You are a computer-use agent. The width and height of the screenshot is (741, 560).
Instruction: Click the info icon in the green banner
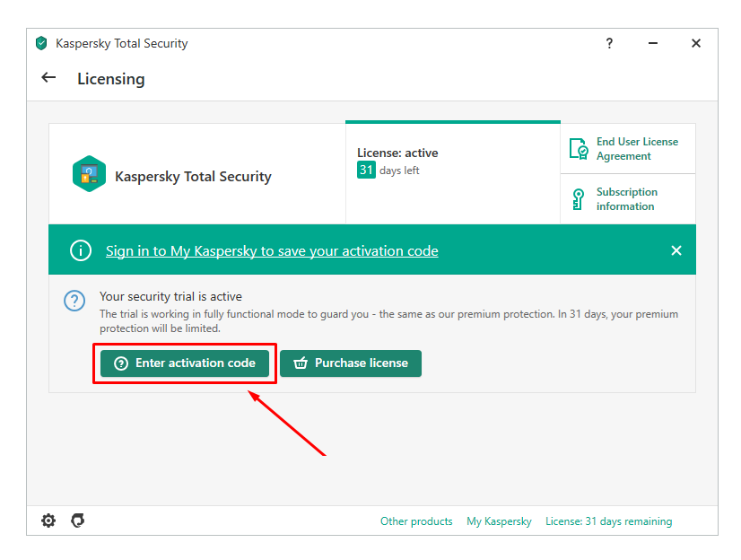coord(81,250)
